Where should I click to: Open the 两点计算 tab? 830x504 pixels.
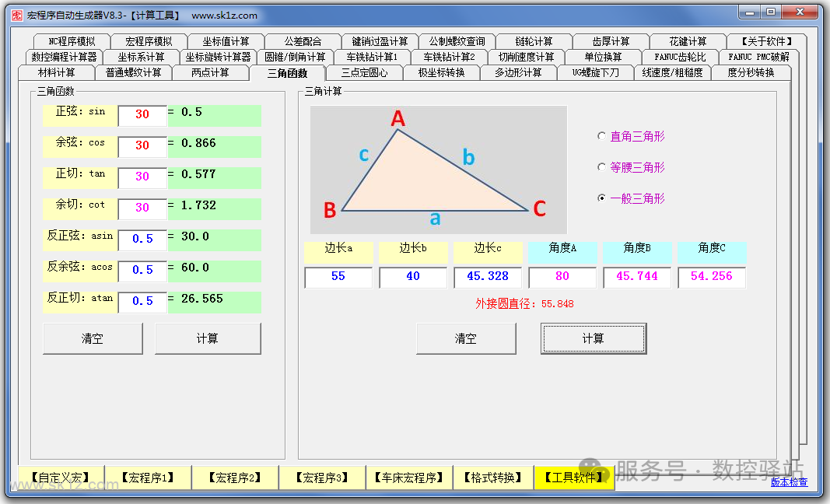pos(210,72)
